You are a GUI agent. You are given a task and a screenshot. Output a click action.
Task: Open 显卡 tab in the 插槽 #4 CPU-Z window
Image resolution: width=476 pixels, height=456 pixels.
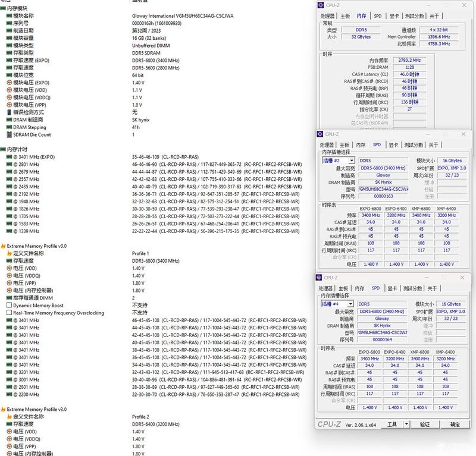(392, 288)
